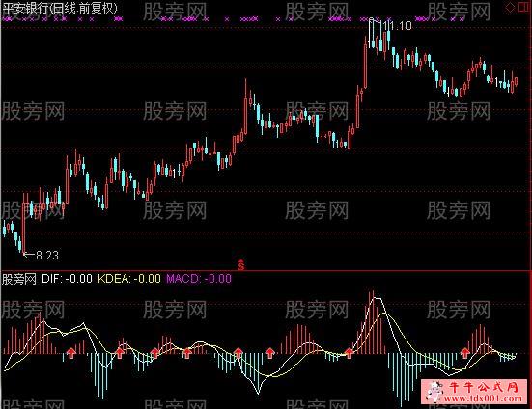
Task: Click the red diamond icon in chart corner
Action: pyautogui.click(x=510, y=7)
